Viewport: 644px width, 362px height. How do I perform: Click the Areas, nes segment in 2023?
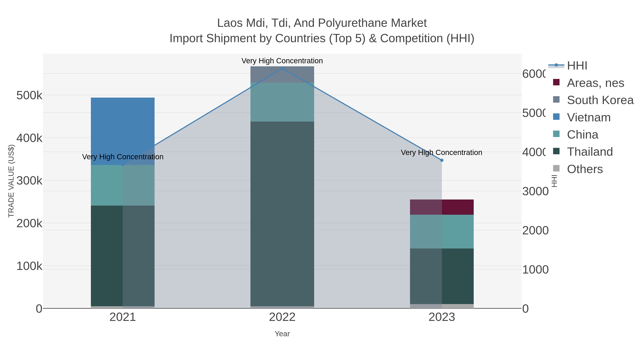pos(442,207)
